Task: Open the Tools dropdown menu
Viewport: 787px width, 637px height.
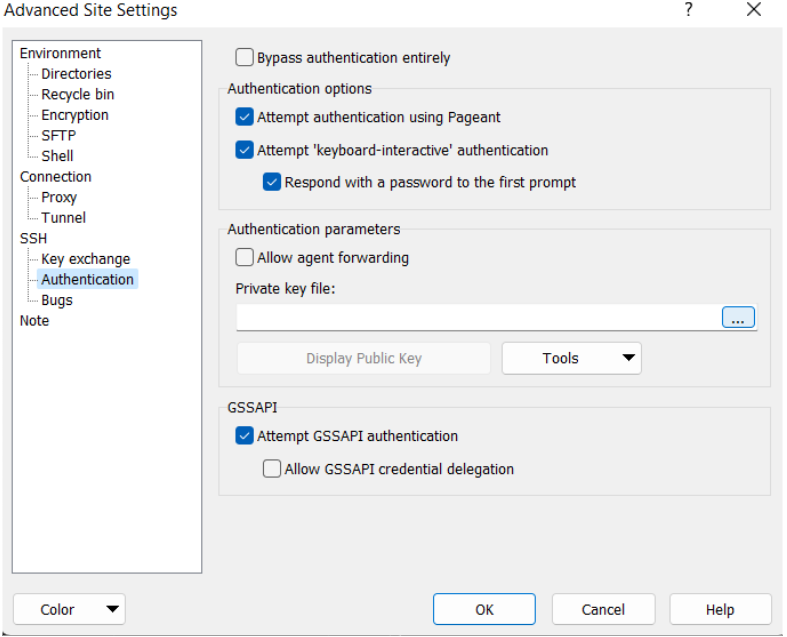Action: point(572,358)
